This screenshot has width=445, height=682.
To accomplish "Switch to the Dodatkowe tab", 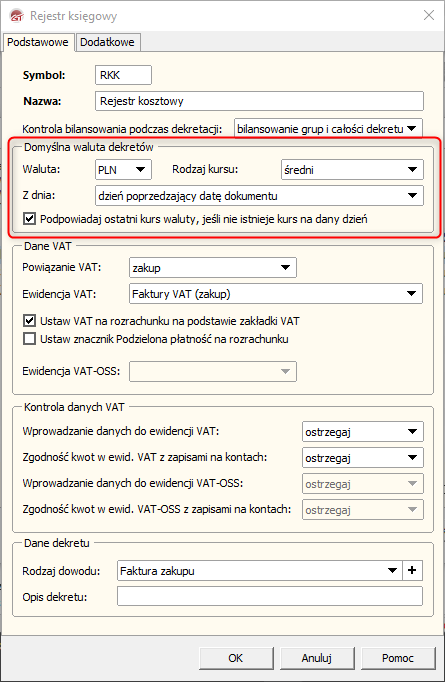I will click(x=107, y=42).
